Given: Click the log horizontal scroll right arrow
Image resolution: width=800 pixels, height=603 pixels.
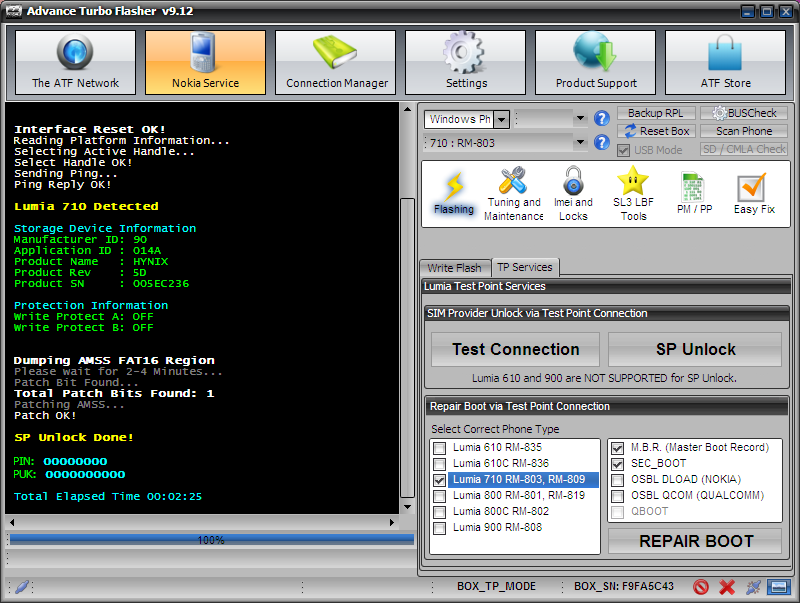Looking at the screenshot, I should tap(392, 522).
